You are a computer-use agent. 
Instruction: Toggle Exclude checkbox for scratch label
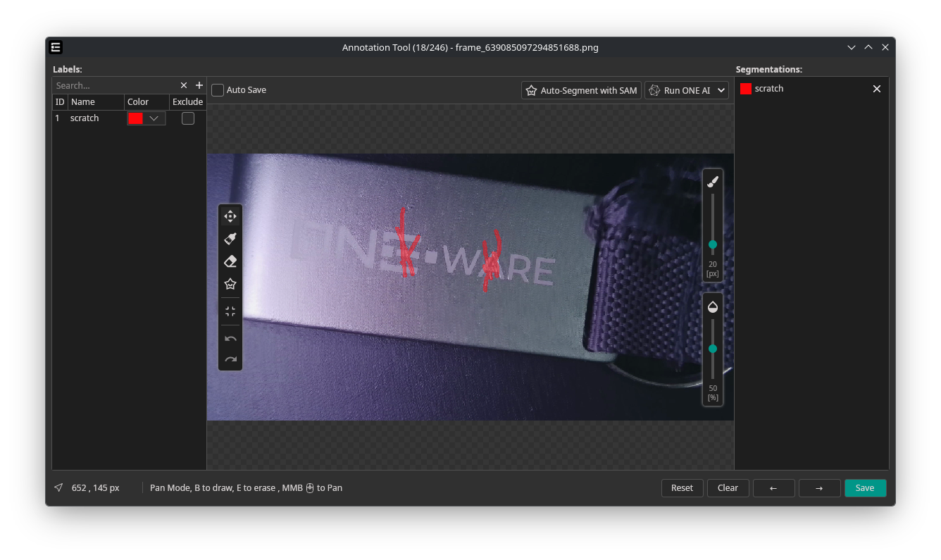(188, 118)
